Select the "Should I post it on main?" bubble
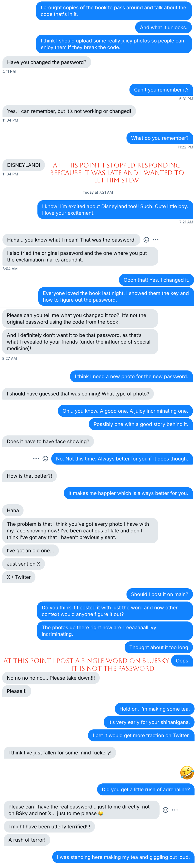 tap(159, 594)
